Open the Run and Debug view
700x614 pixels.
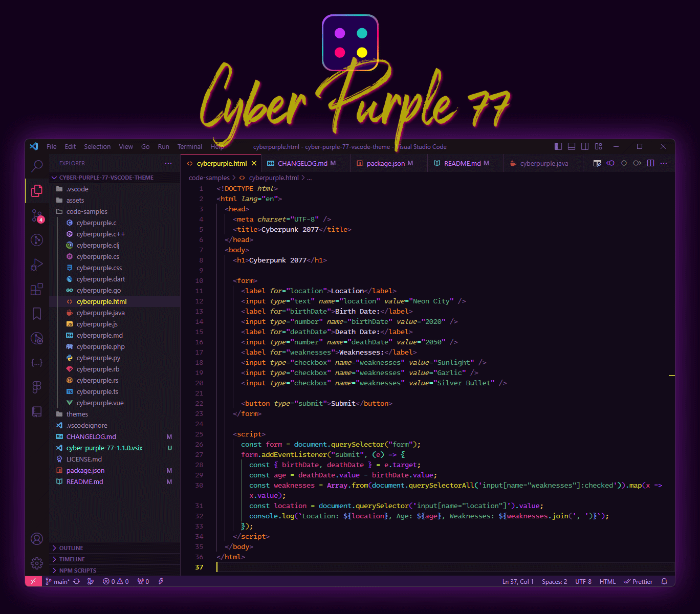(37, 265)
